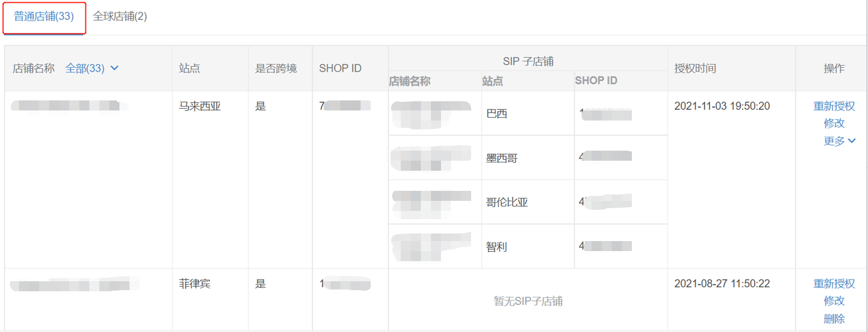Click 重新授权 for the Philippines store
The width and height of the screenshot is (868, 332).
point(834,283)
